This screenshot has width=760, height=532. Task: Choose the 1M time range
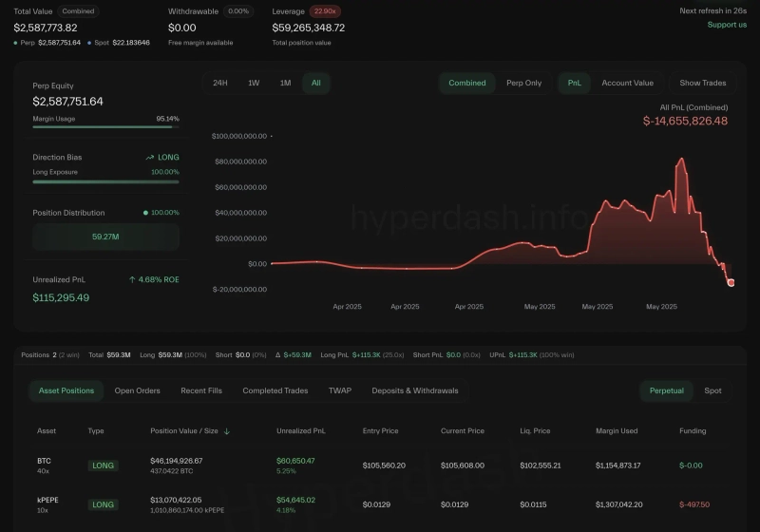point(285,84)
